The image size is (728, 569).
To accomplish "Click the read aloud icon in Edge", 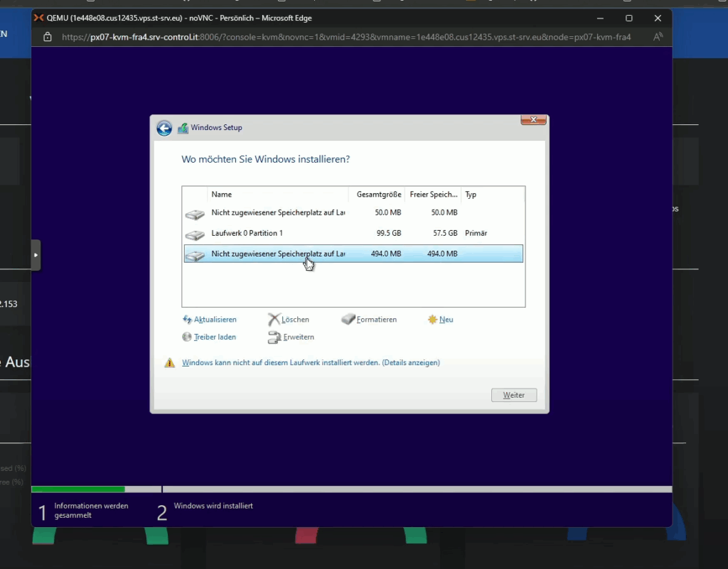I will click(x=658, y=37).
